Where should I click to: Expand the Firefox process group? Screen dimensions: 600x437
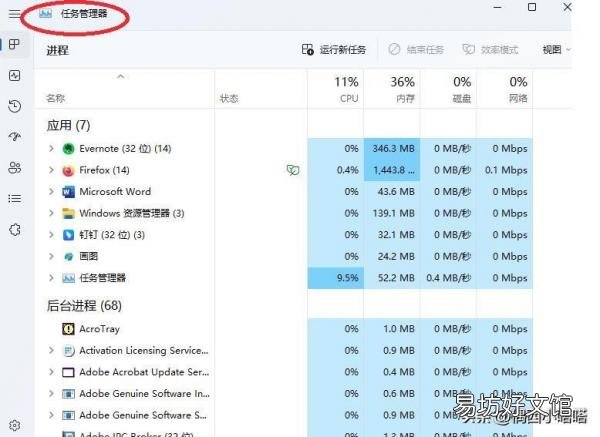click(x=51, y=170)
